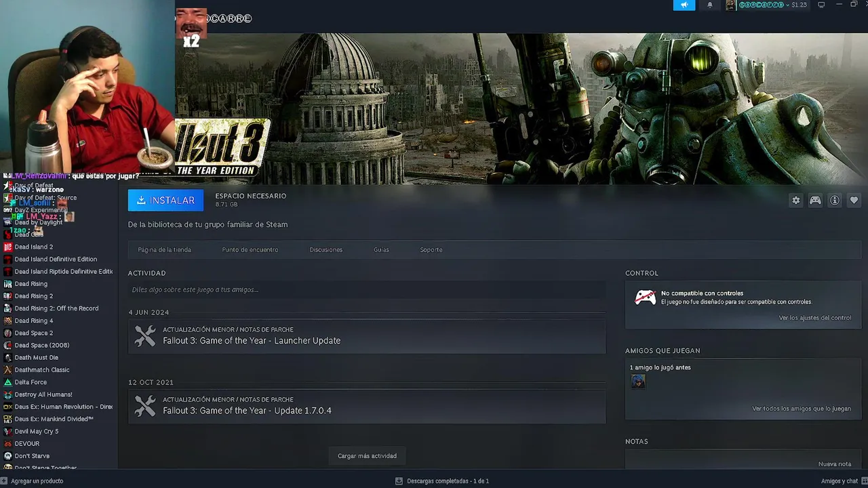This screenshot has width=868, height=488.
Task: Open Ver los ajustes del control link
Action: [814, 318]
